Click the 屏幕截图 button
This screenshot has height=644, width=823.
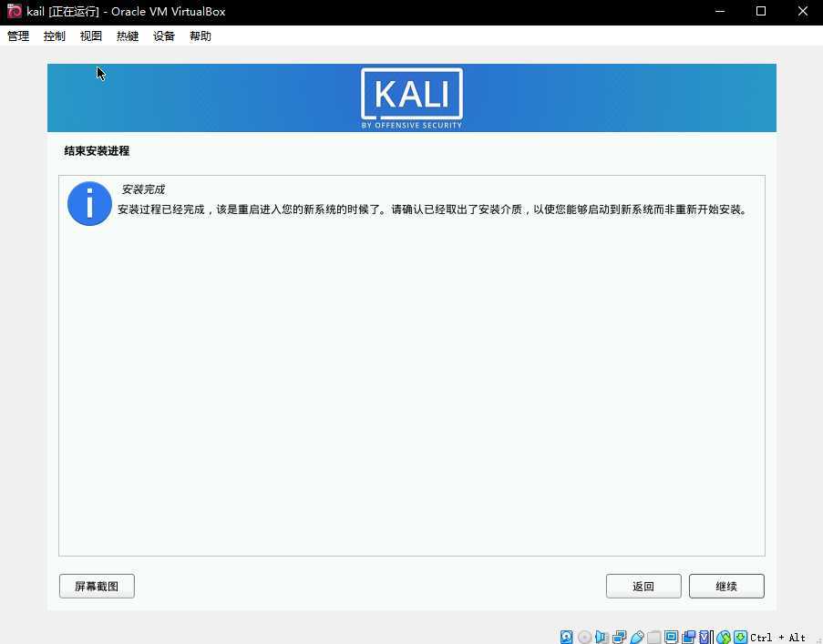click(x=98, y=586)
